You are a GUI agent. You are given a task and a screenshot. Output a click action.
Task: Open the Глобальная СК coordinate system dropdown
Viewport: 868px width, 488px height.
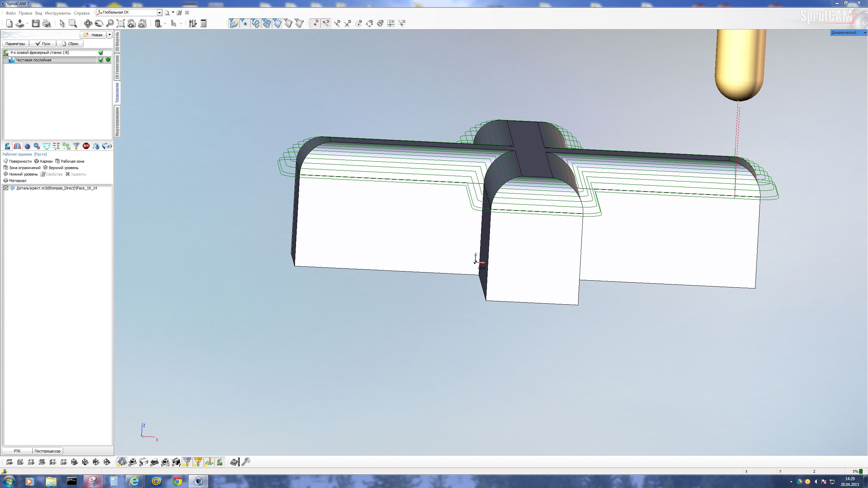[159, 13]
